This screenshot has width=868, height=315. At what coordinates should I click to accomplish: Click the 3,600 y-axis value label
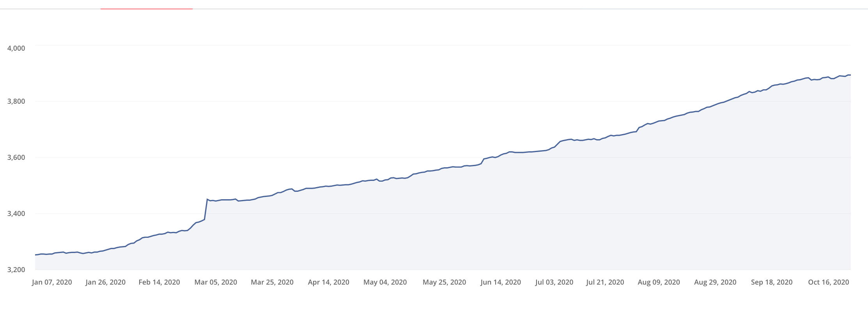coord(16,157)
